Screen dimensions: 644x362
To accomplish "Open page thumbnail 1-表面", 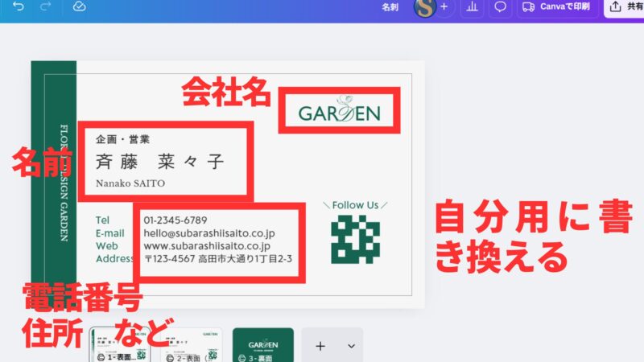I will 119,345.
